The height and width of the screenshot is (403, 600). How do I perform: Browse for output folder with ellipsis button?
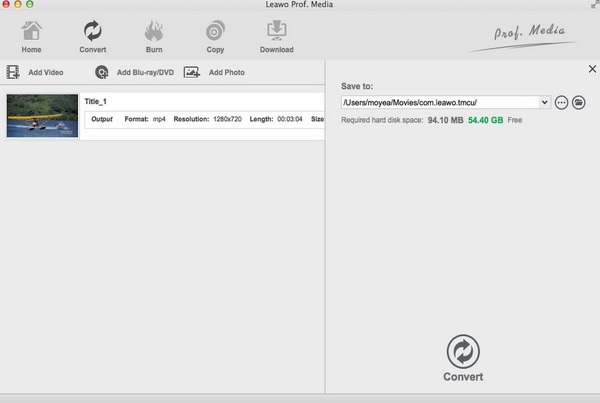[561, 103]
